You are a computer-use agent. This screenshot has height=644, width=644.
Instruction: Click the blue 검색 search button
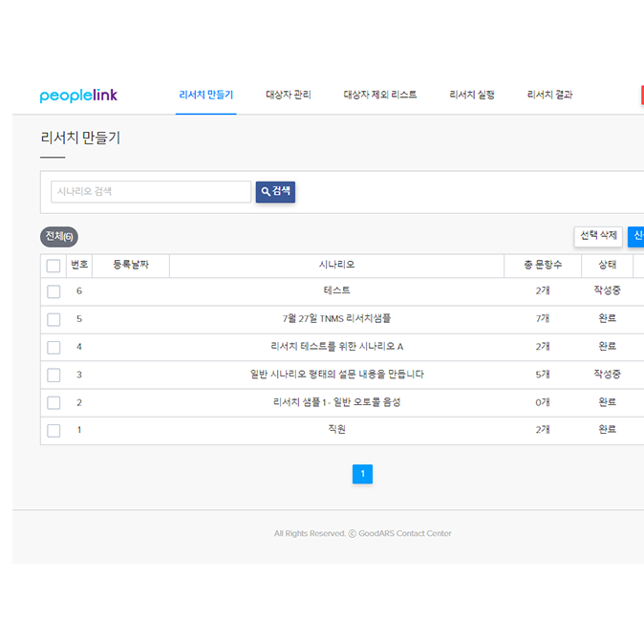pyautogui.click(x=275, y=192)
